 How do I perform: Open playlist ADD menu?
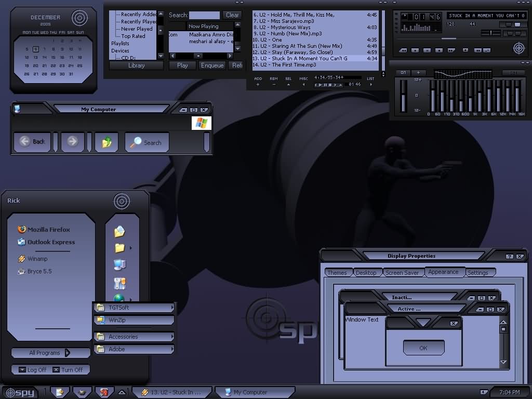click(x=258, y=82)
